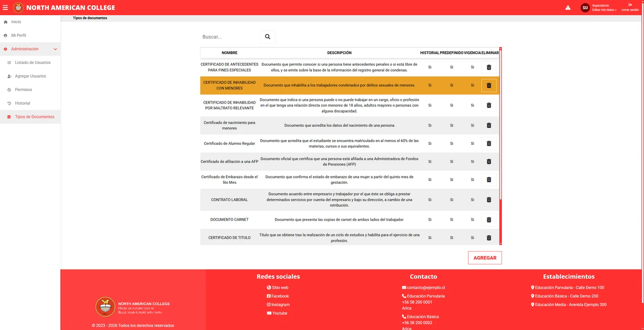Click the magnifier search button
Viewport: 644px width, 330px height.
pyautogui.click(x=267, y=37)
